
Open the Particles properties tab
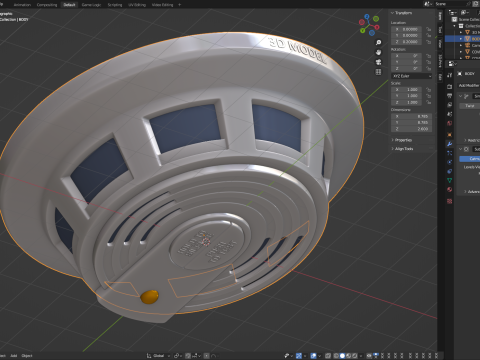[449, 153]
